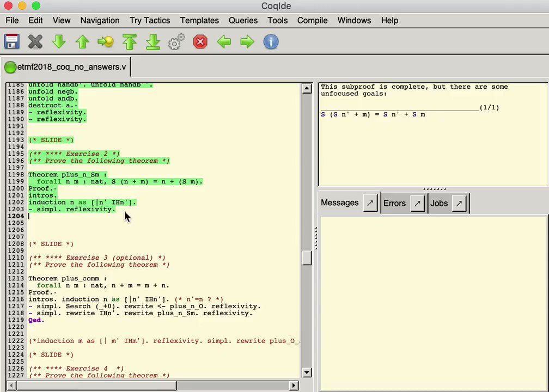Screen dimensions: 549x392
Task: Click the Close buffer X icon
Action: 35,41
